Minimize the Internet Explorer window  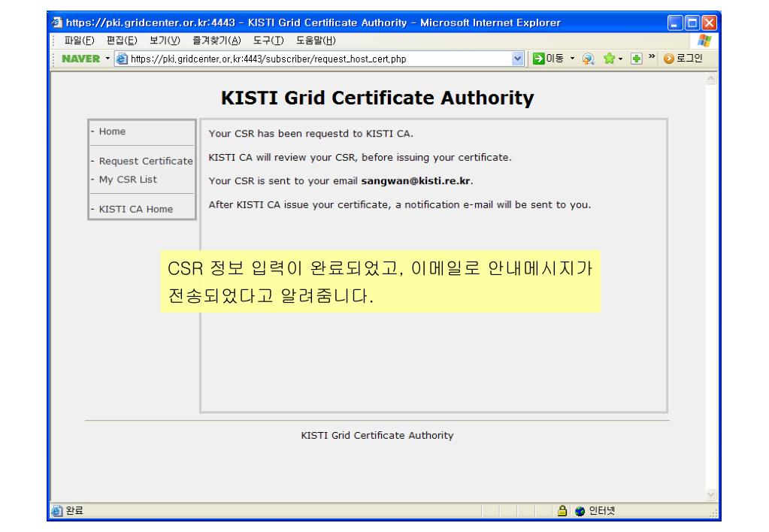coord(675,23)
